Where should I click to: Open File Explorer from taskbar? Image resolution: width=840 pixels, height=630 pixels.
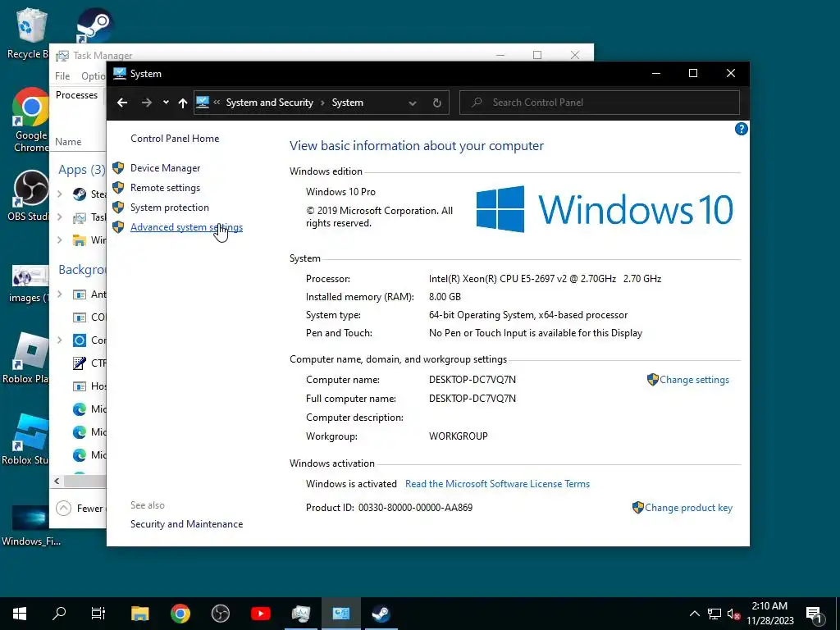[x=139, y=614]
